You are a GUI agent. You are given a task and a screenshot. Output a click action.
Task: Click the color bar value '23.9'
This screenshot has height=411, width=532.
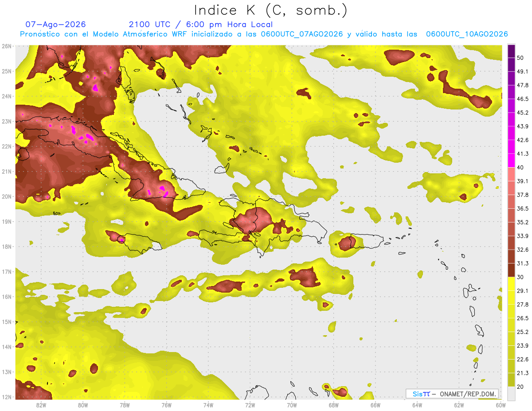[x=523, y=346]
